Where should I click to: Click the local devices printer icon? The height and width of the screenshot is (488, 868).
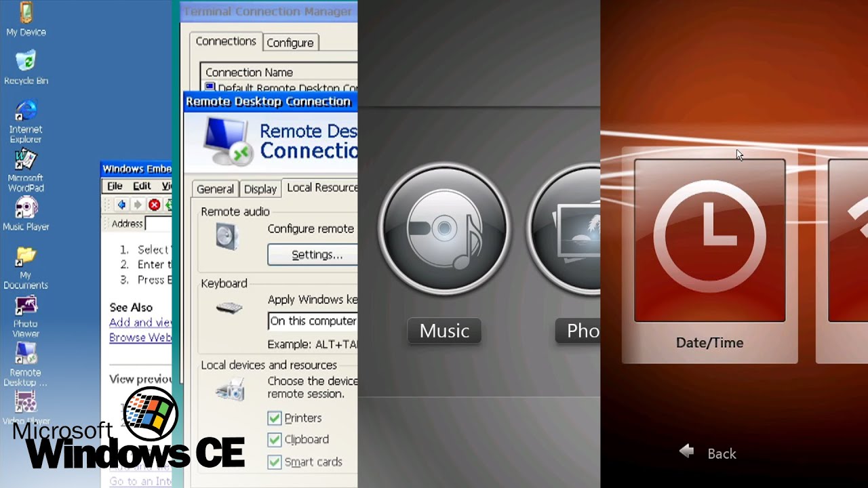pyautogui.click(x=231, y=391)
